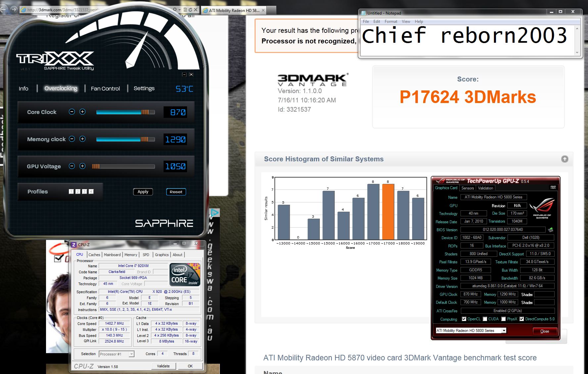Open the TRIXX Settings tab
Image resolution: width=588 pixels, height=374 pixels.
tap(144, 88)
